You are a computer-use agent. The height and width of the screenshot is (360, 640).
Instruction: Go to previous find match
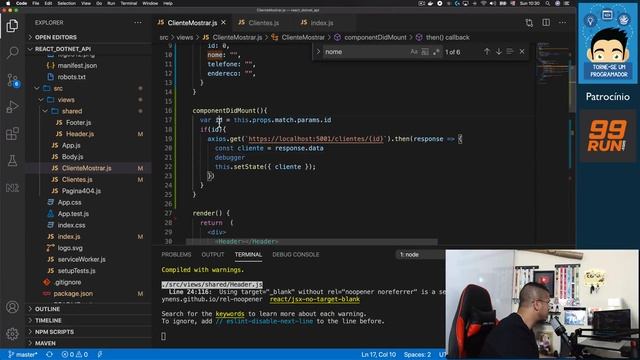tap(487, 51)
